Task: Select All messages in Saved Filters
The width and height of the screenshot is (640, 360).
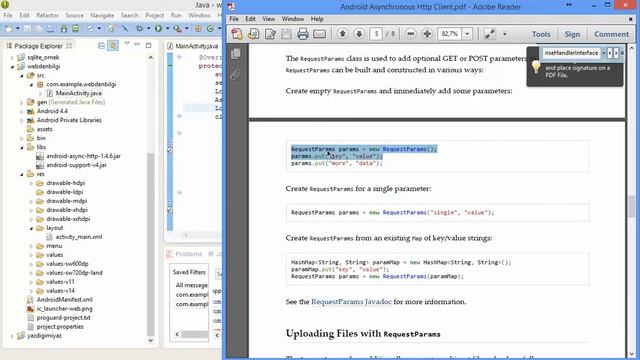Action: click(191, 285)
